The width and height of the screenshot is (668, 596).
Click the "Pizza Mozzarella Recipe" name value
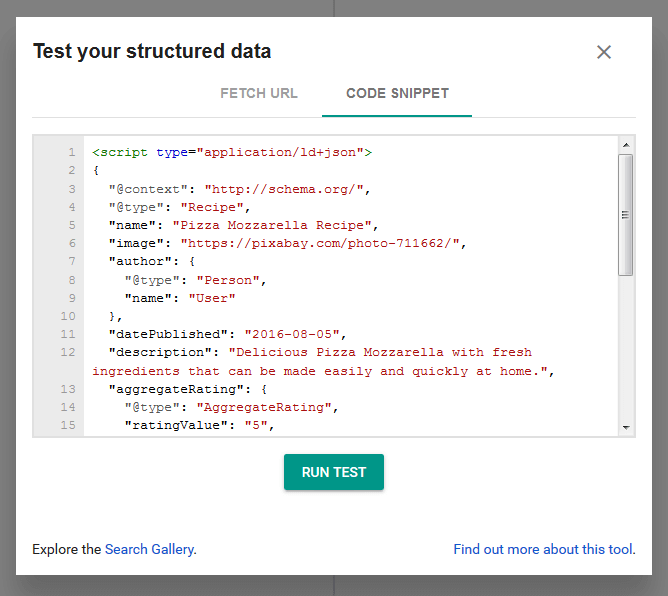272,225
